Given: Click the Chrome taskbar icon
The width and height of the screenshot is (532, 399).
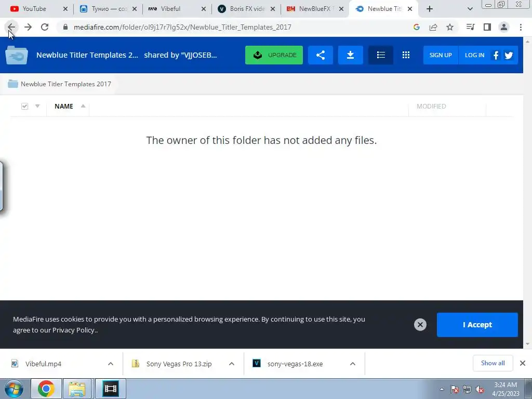Looking at the screenshot, I should (x=46, y=389).
